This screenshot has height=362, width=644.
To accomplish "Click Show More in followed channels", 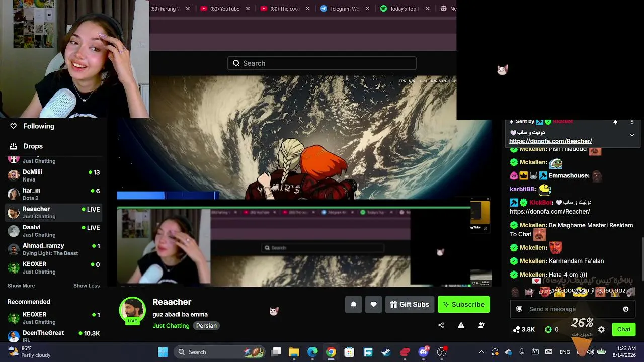I will [21, 286].
